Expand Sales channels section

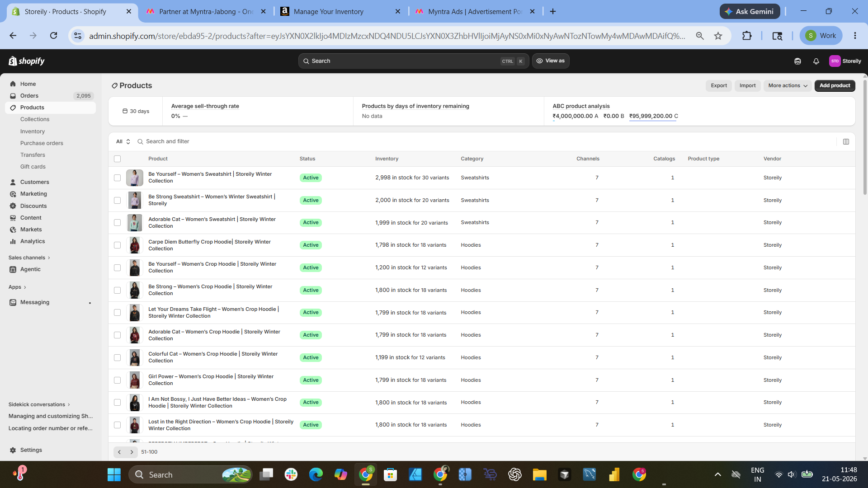[29, 258]
